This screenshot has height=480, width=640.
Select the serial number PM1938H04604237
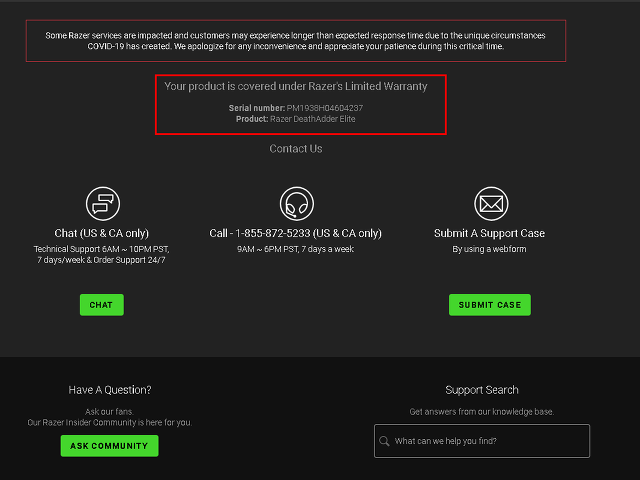coord(324,108)
